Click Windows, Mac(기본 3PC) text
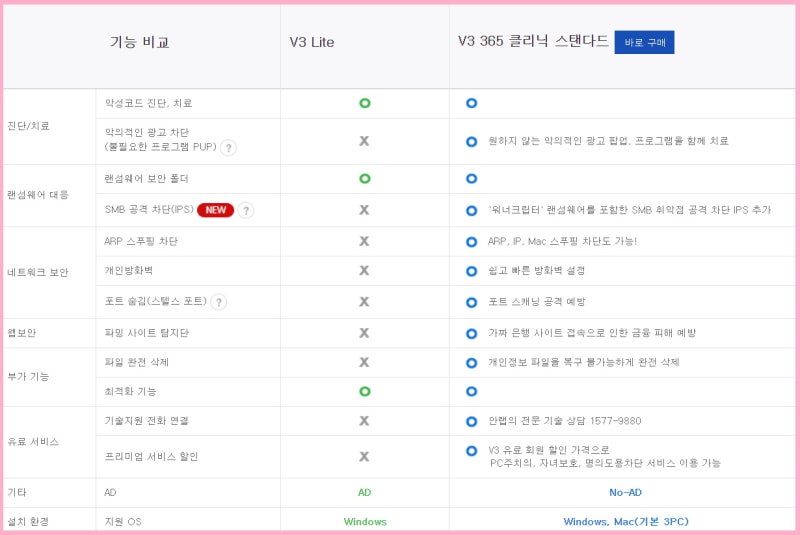This screenshot has width=800, height=535. pos(626,522)
